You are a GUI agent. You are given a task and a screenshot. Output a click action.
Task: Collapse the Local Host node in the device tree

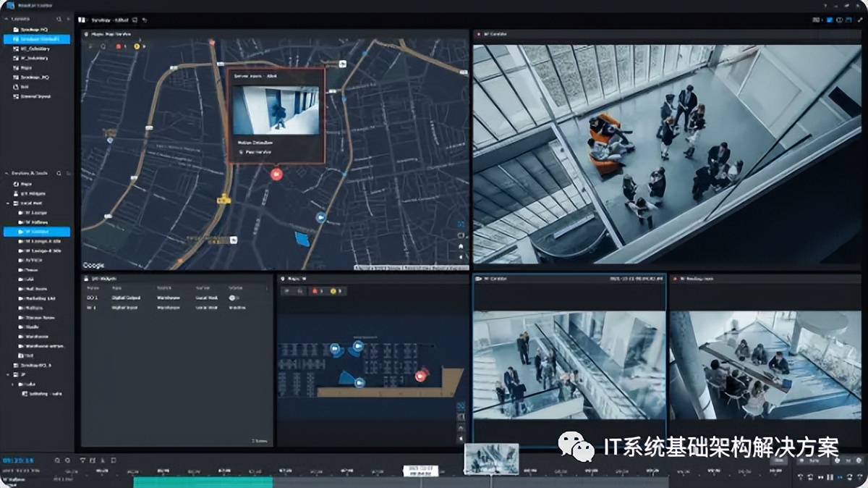point(7,203)
